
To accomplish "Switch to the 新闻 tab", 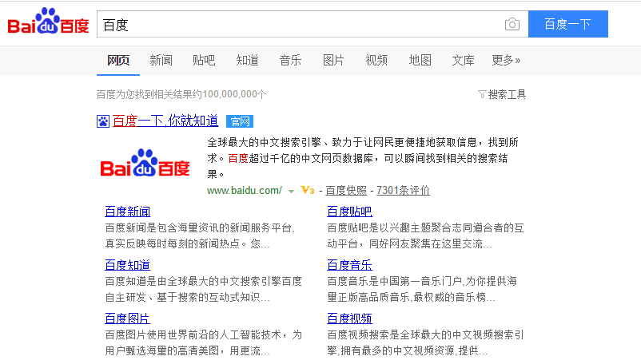I will (161, 61).
